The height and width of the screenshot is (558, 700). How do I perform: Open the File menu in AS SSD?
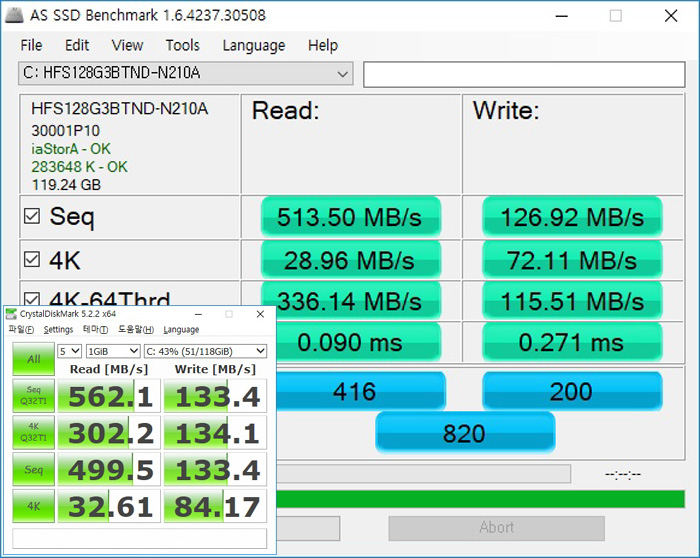coord(31,45)
